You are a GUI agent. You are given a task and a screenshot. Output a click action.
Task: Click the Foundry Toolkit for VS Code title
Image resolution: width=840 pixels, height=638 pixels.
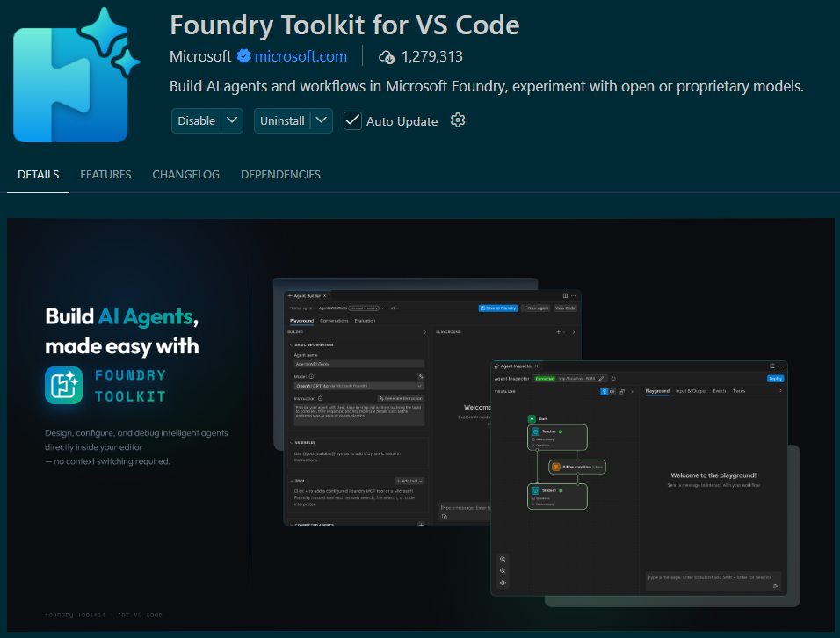(x=344, y=25)
